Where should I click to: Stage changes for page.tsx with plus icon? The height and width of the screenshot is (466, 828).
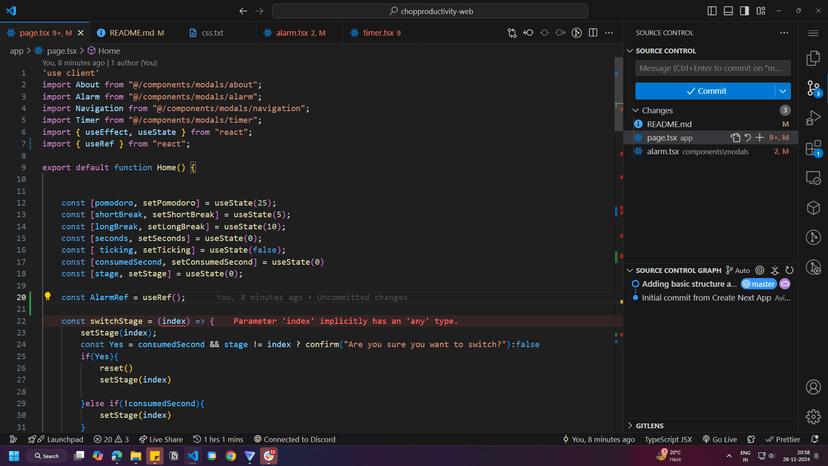pos(760,138)
